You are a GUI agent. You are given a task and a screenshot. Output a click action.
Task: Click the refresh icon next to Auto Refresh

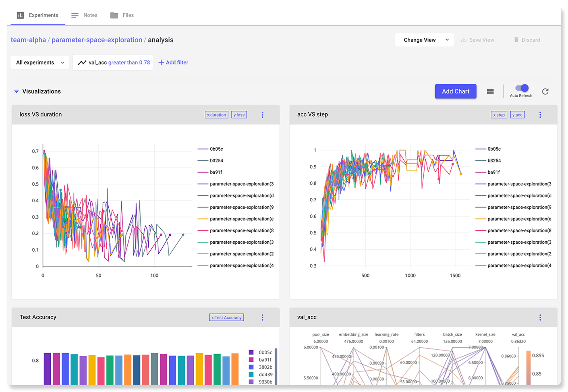[545, 91]
